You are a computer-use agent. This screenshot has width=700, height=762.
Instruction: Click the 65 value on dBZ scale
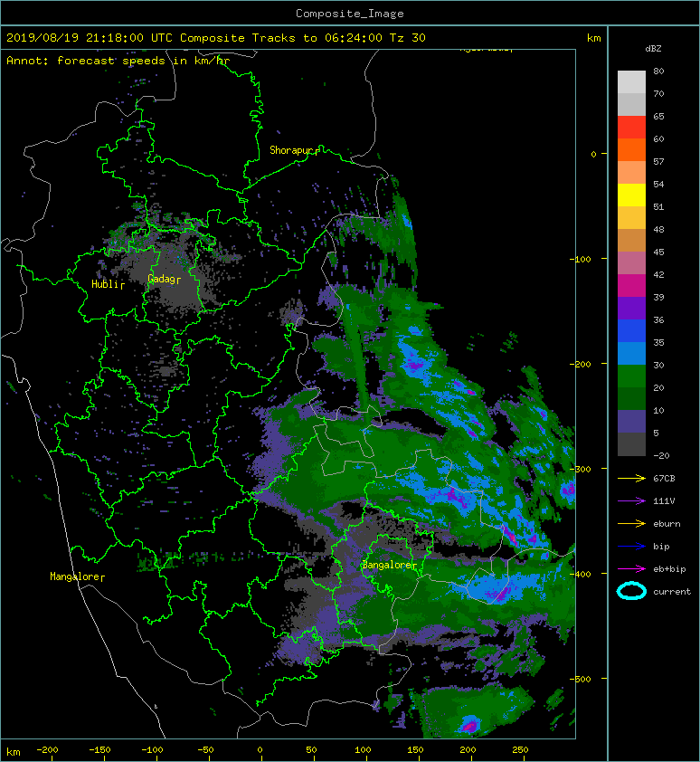pyautogui.click(x=658, y=116)
